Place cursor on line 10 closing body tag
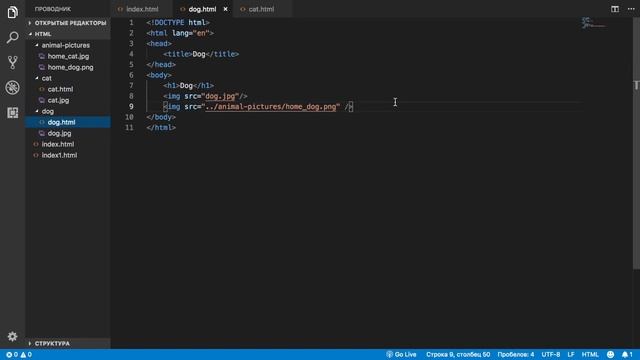The image size is (640, 360). 161,117
